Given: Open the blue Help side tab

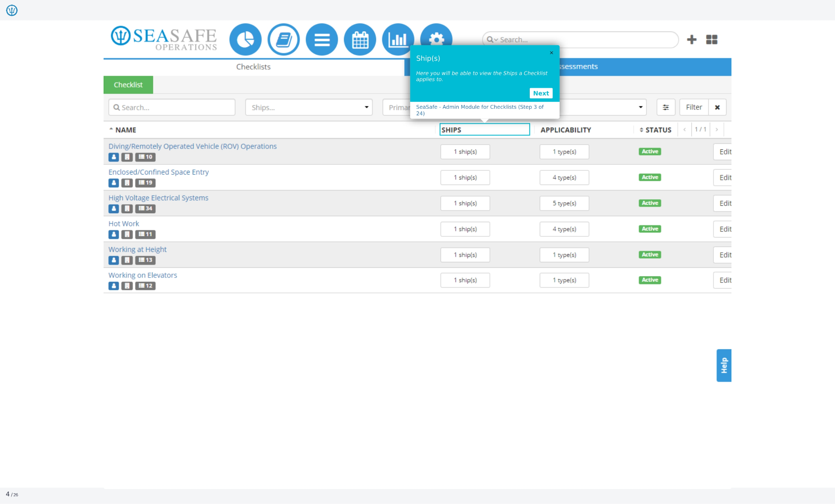Looking at the screenshot, I should click(x=724, y=365).
